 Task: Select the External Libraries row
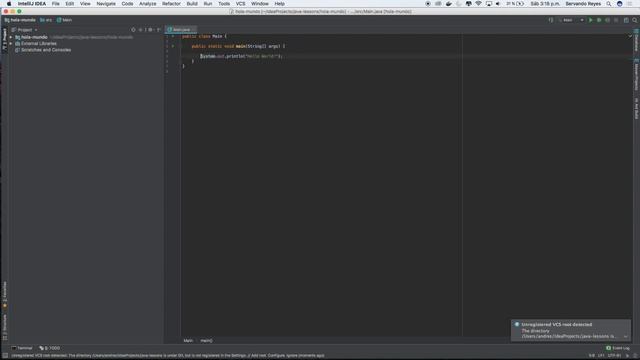[86, 44]
